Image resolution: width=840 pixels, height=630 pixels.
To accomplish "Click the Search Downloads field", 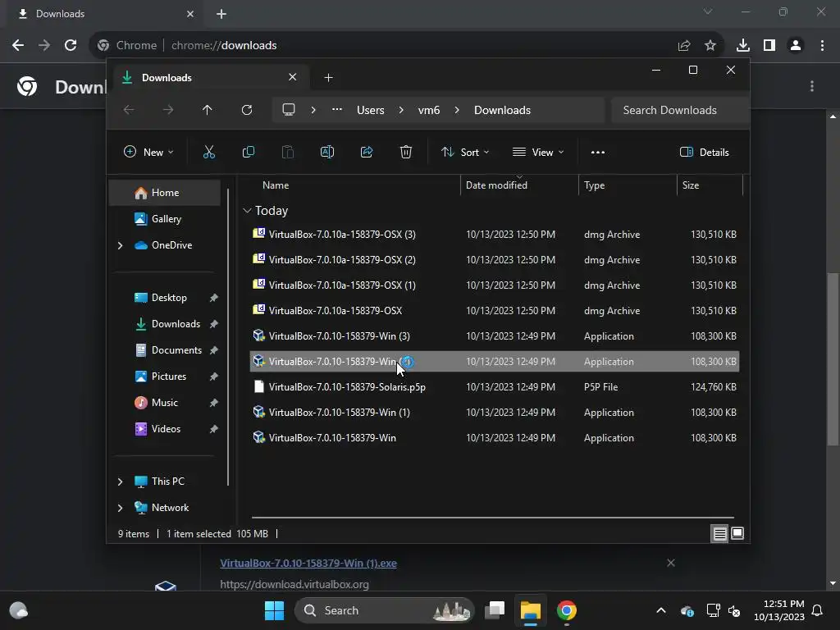I will (679, 110).
